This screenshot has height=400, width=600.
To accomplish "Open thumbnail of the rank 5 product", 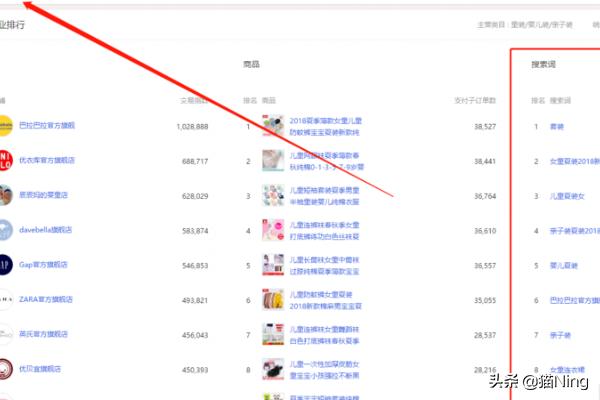I will [x=273, y=265].
